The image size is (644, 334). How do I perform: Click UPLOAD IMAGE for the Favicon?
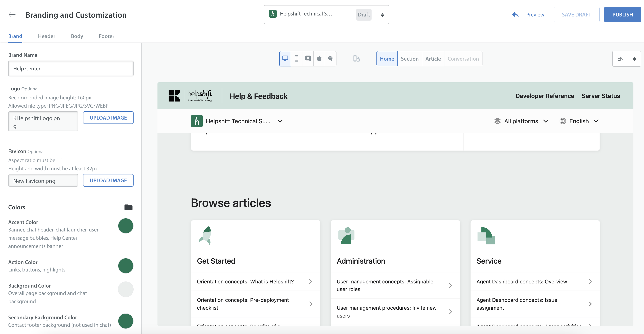(108, 180)
